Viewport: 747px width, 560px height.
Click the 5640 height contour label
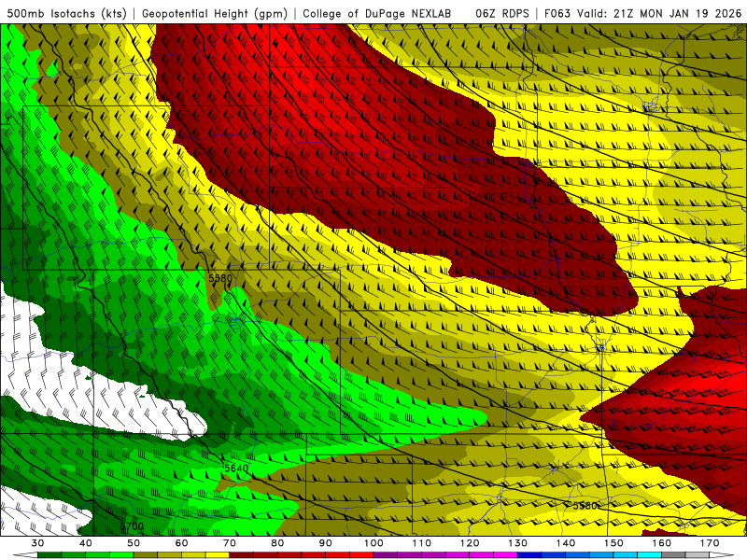pos(236,469)
